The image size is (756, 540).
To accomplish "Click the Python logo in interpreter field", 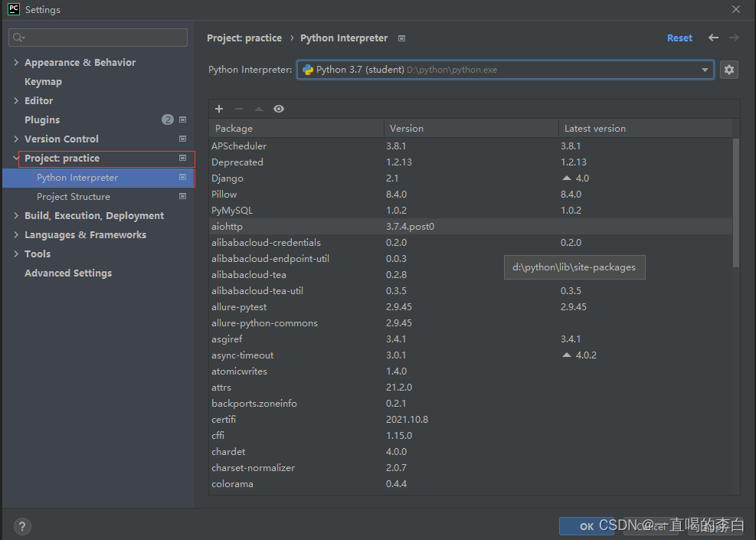I will click(x=308, y=70).
